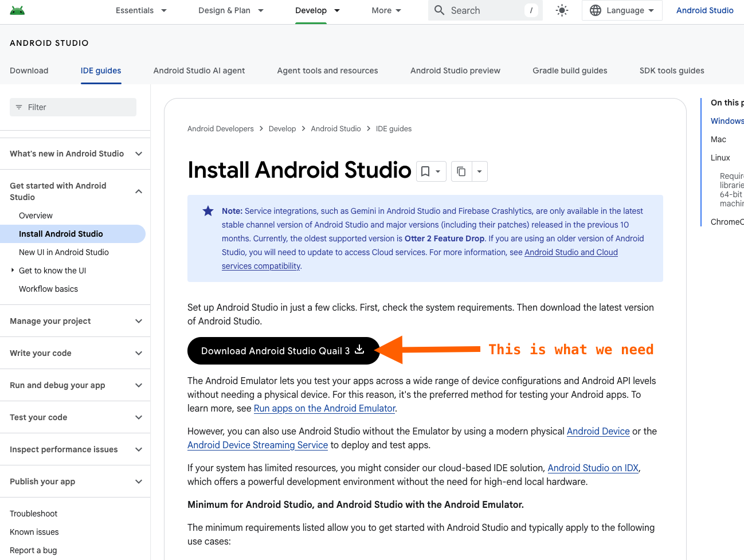Click the Develop breadcrumb
Image resolution: width=744 pixels, height=560 pixels.
[x=282, y=128]
